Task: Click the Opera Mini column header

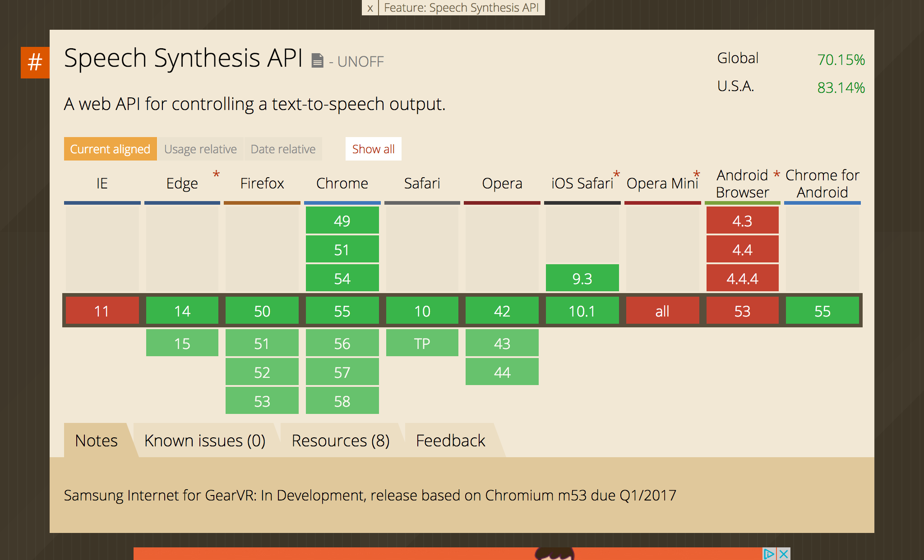Action: point(662,184)
